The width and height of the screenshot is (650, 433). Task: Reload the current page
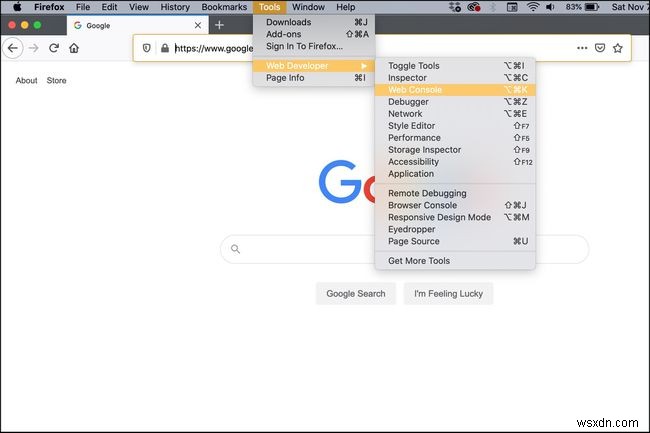coord(53,48)
